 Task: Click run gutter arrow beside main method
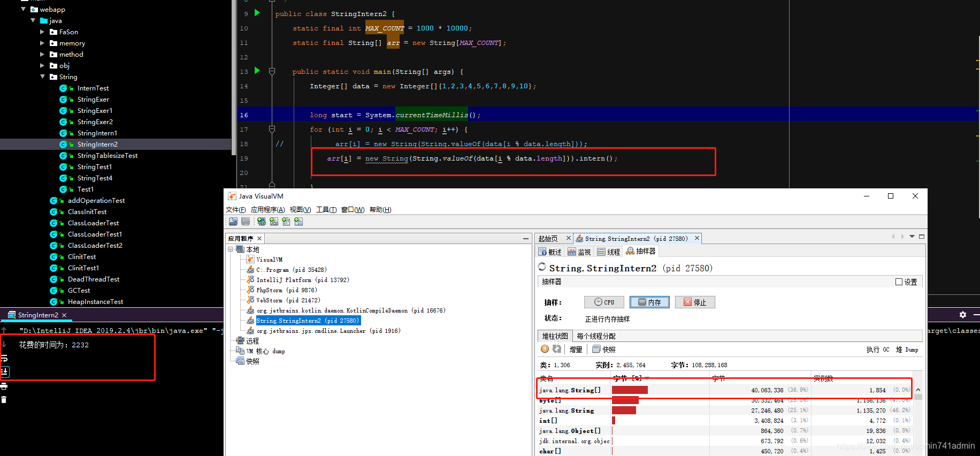[x=257, y=71]
